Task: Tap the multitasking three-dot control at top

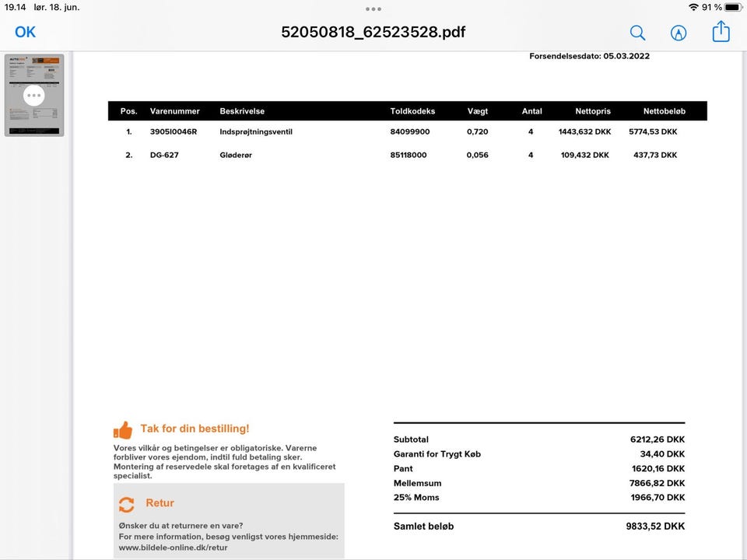Action: (x=373, y=9)
